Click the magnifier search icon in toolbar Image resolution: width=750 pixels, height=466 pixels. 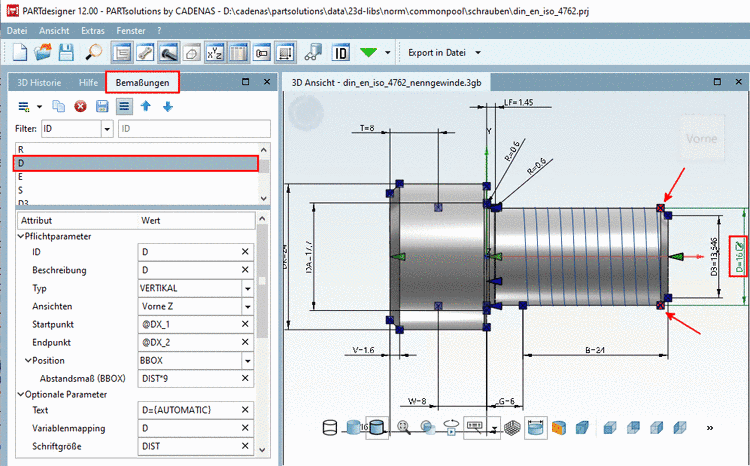(x=92, y=51)
